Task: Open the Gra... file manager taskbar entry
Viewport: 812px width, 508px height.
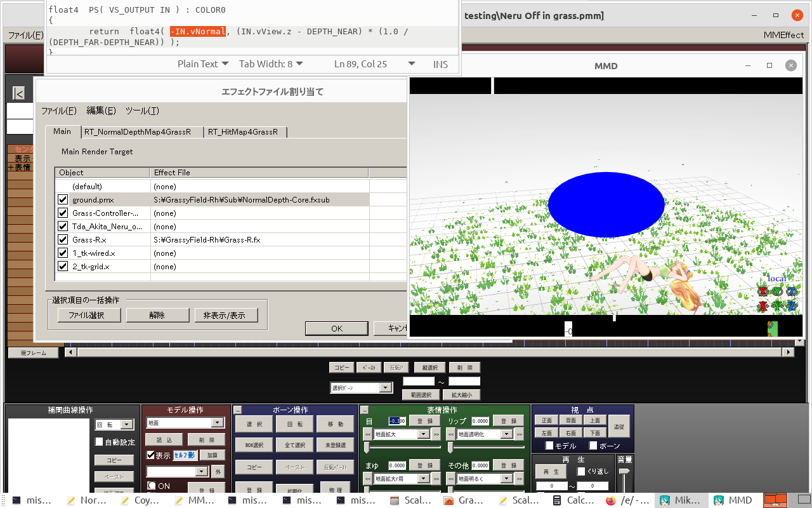Action: point(464,500)
